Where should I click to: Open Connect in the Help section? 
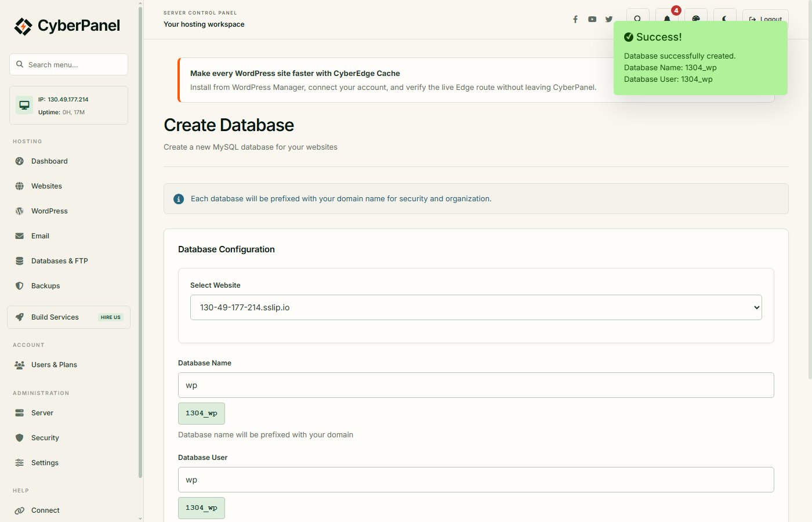click(69, 510)
